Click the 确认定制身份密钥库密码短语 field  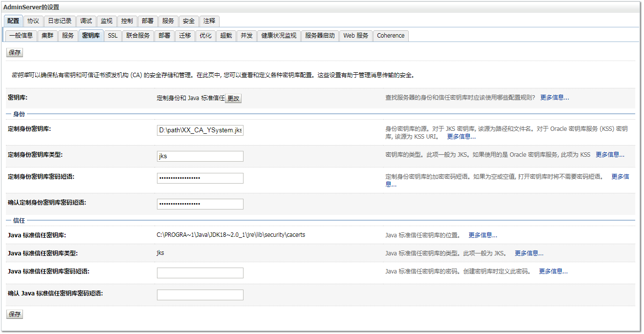[x=200, y=204]
